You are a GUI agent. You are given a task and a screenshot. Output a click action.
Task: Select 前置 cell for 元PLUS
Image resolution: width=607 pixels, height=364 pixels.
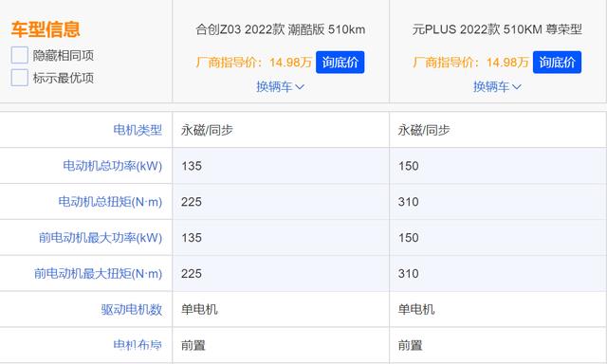click(x=497, y=345)
